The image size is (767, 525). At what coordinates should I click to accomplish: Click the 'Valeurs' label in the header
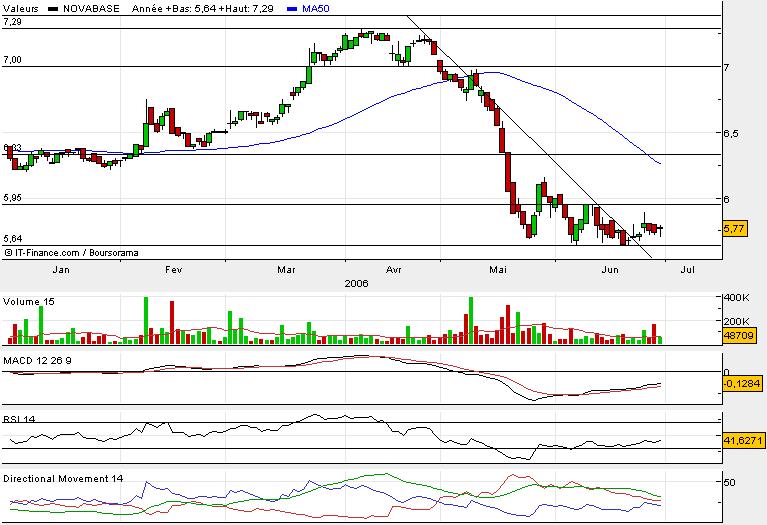tap(21, 8)
